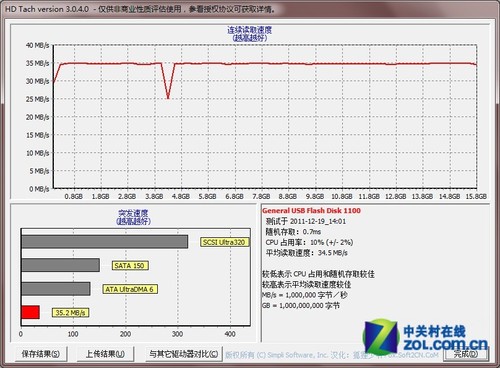This screenshot has height=368, width=500.
Task: Click the GB = 1,000,000,000 字节 note
Action: (x=301, y=305)
